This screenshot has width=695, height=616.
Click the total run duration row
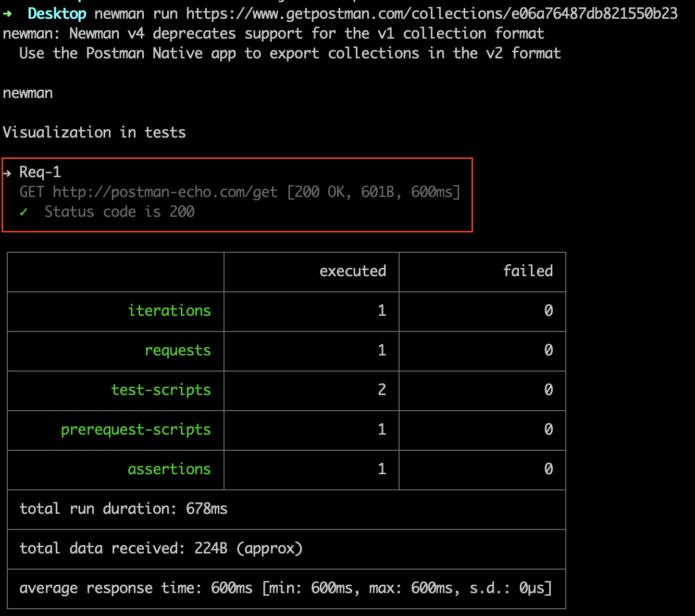point(123,509)
